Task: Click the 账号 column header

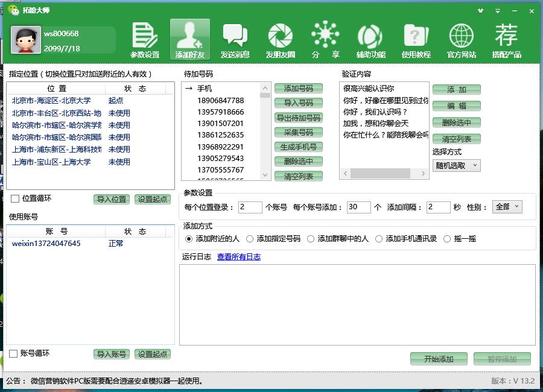Action: click(x=57, y=232)
